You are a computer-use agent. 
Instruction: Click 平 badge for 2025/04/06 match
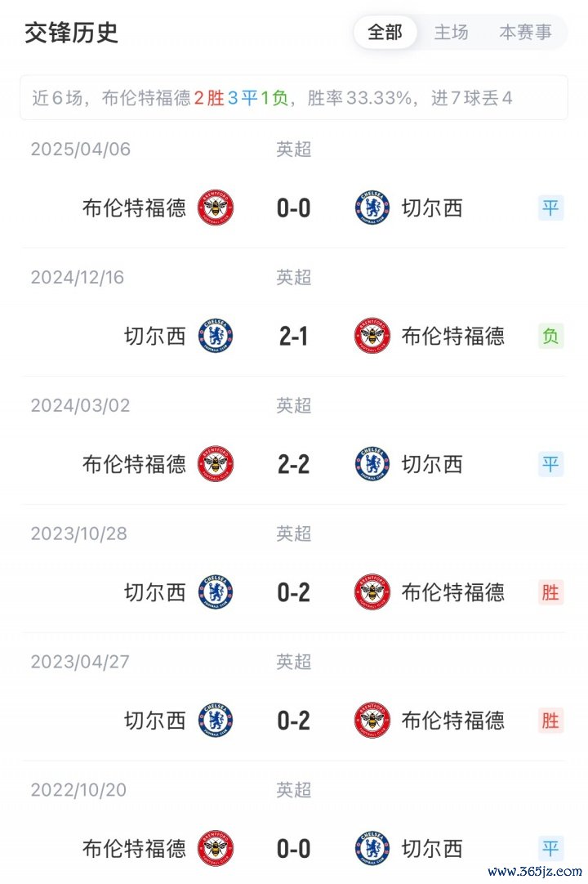click(x=551, y=208)
